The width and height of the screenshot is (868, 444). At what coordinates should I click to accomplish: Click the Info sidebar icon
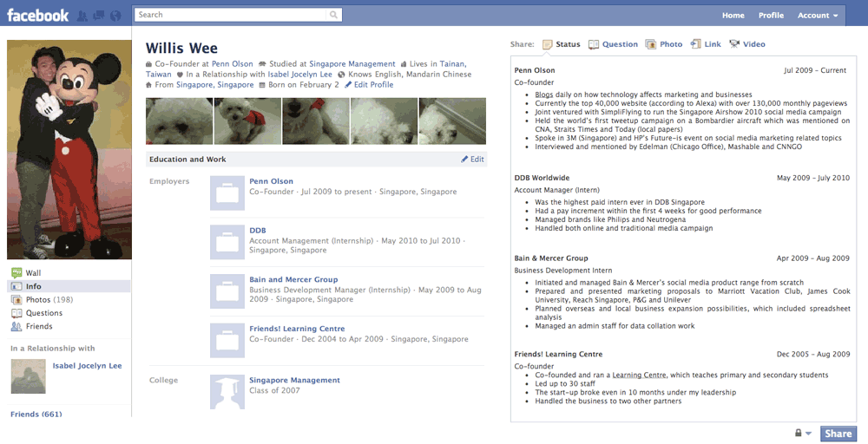pyautogui.click(x=16, y=286)
